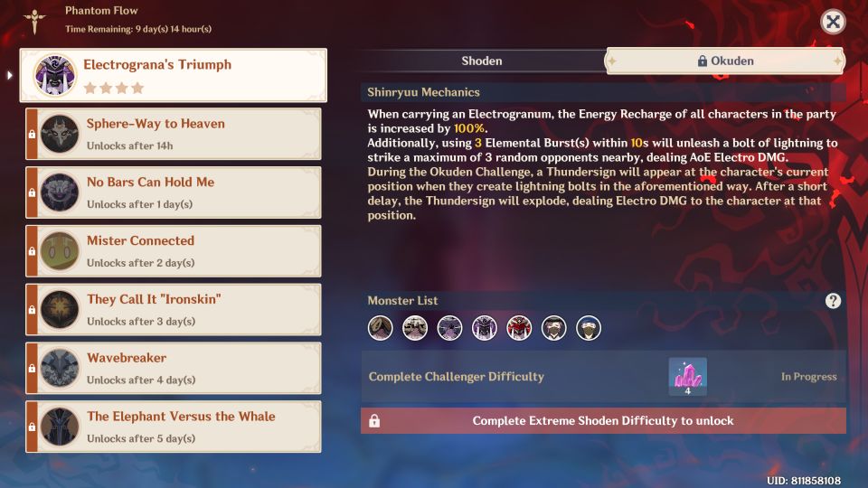The height and width of the screenshot is (488, 868).
Task: Click lock icon on Sphere-Way to Heaven
Action: point(32,134)
